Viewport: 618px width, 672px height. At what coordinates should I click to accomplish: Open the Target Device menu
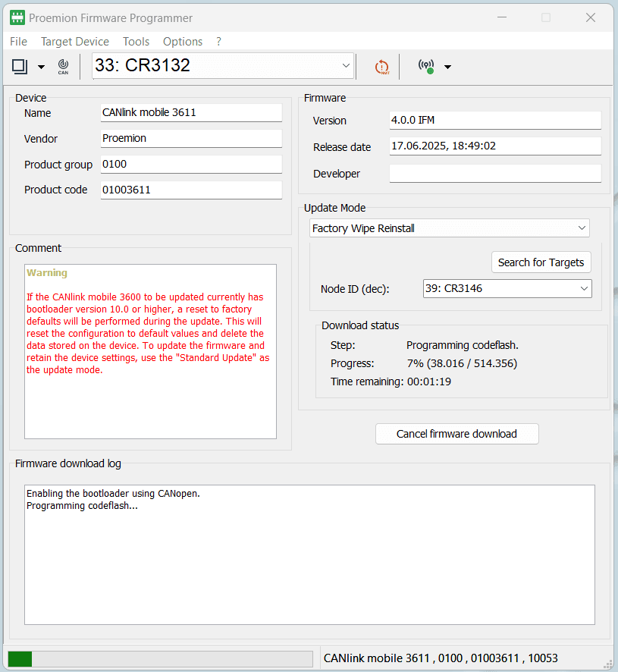coord(75,42)
